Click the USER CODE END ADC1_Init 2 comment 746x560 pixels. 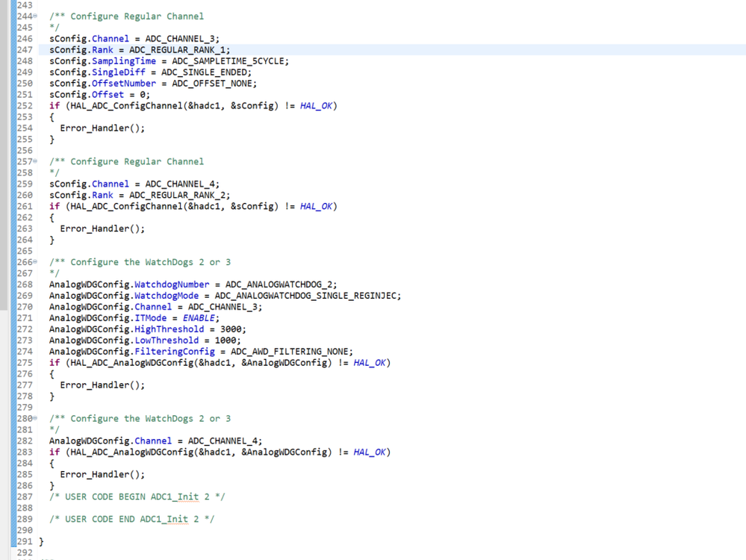131,519
